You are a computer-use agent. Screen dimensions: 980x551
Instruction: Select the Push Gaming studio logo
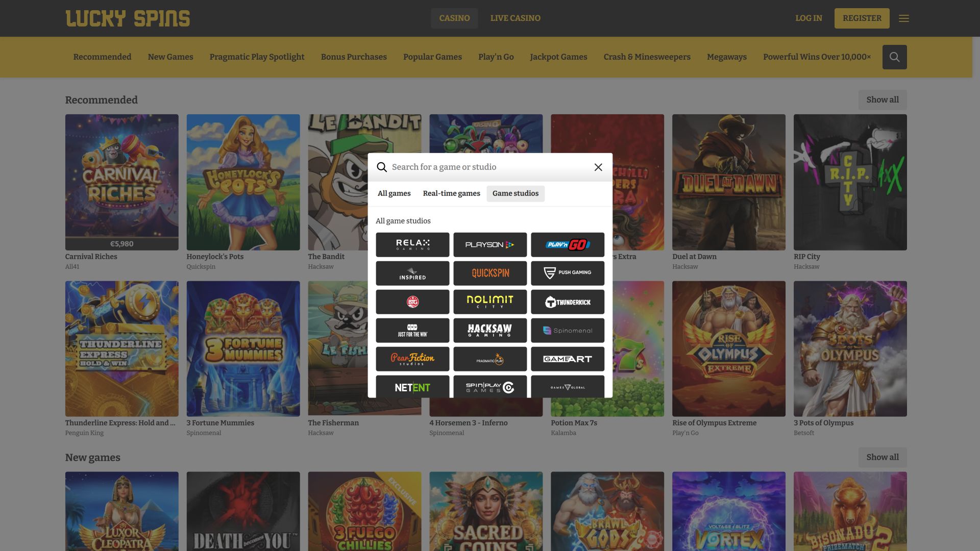[x=568, y=273]
